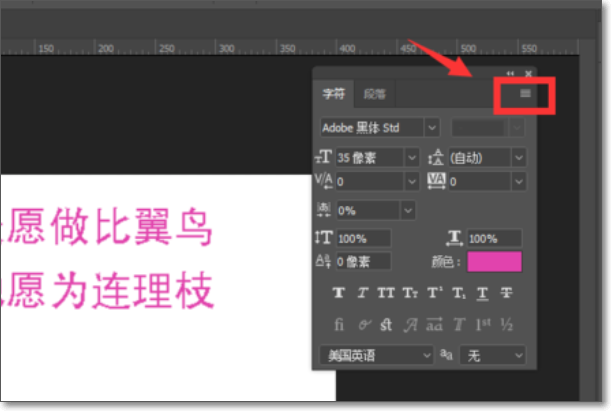Apply Superscript text style
The width and height of the screenshot is (611, 411).
pyautogui.click(x=435, y=293)
